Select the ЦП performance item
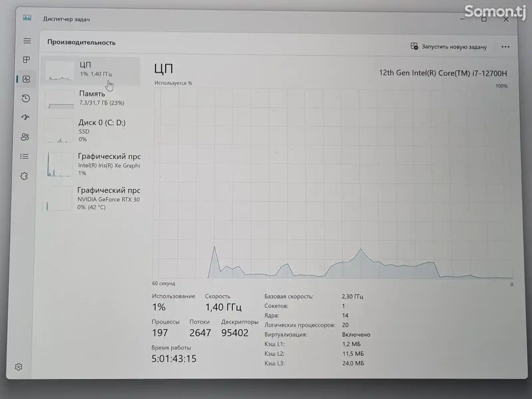 90,71
